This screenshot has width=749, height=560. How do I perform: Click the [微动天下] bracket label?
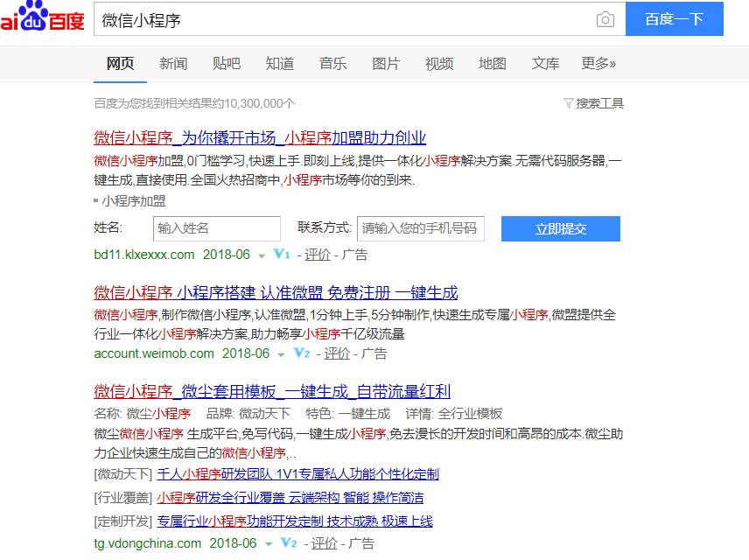coord(122,474)
